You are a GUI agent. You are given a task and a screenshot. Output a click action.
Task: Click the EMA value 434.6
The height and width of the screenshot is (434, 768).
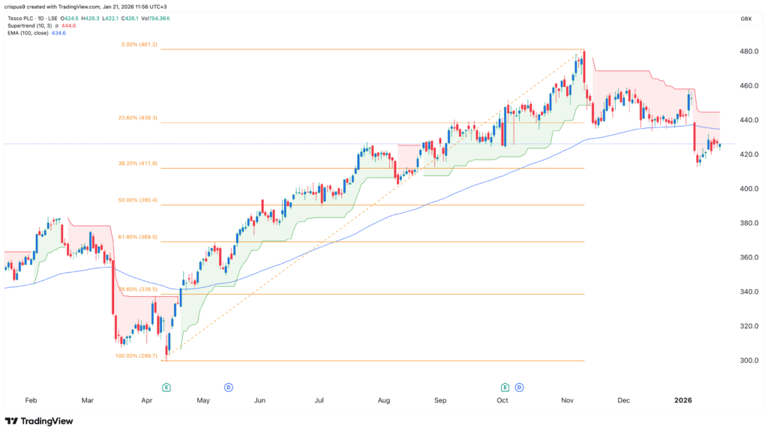coord(59,33)
